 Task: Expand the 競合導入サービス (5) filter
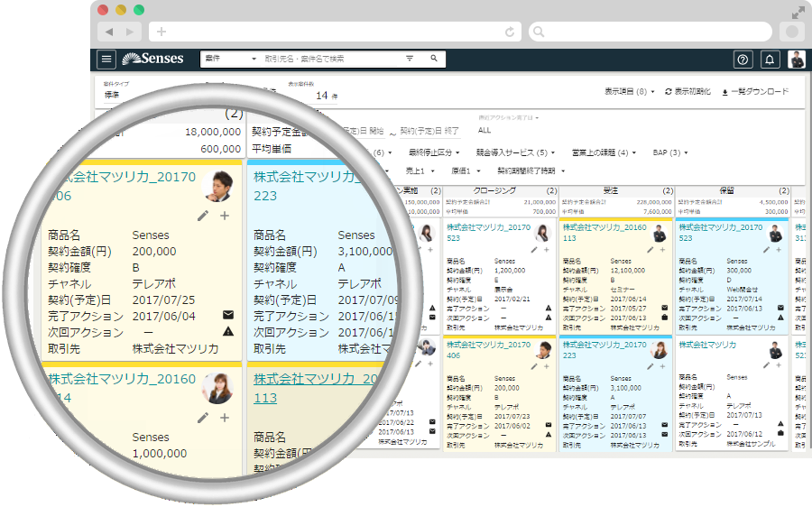(515, 152)
